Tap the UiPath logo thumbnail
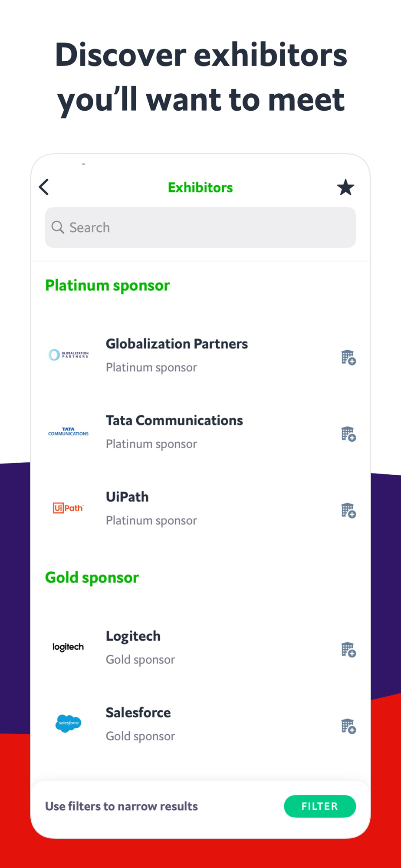This screenshot has height=868, width=401. coord(69,508)
